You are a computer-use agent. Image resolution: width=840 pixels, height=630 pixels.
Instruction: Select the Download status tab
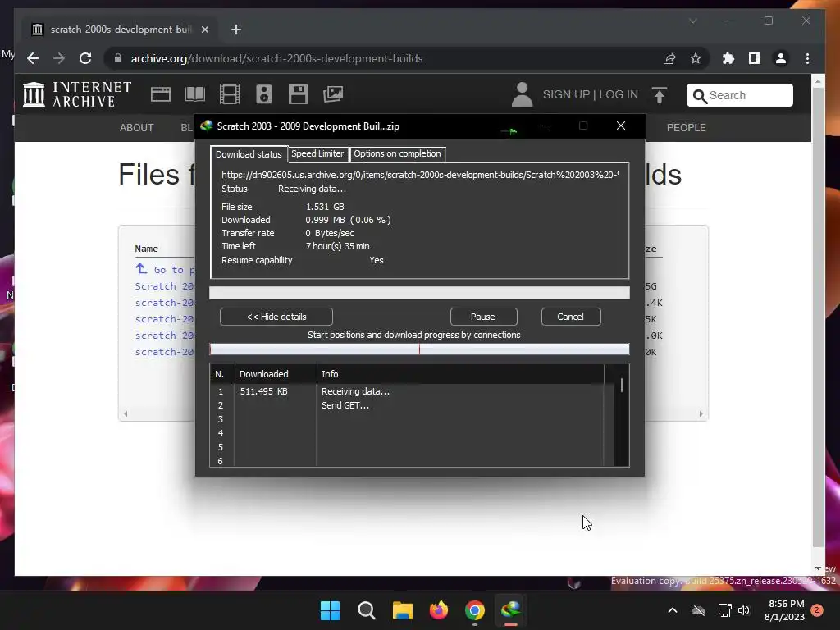click(x=249, y=154)
